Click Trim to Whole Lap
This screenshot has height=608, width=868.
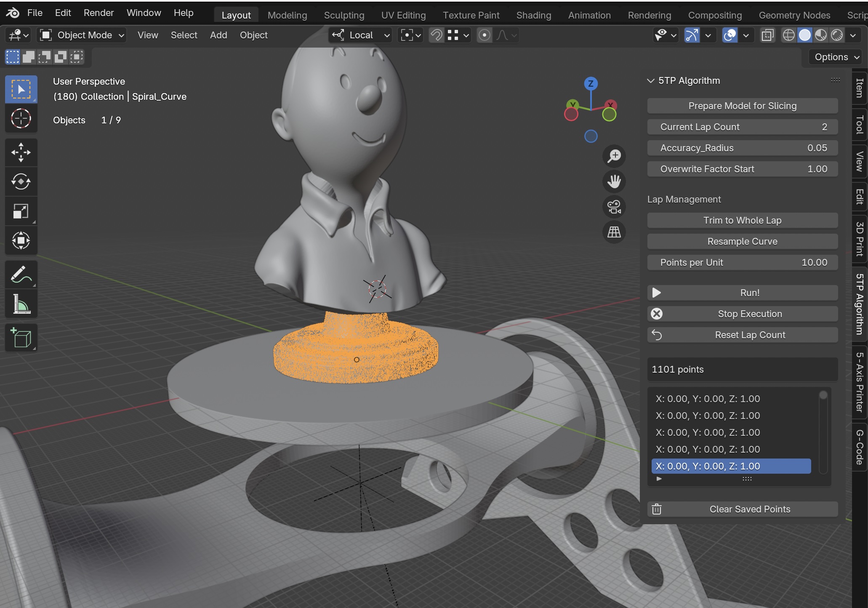[743, 220]
